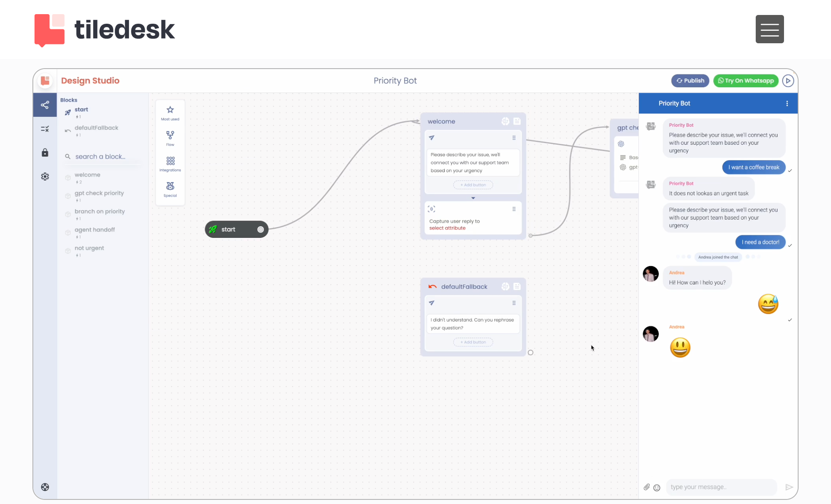Click the lock secrets icon in sidebar
The image size is (831, 504).
(x=45, y=153)
